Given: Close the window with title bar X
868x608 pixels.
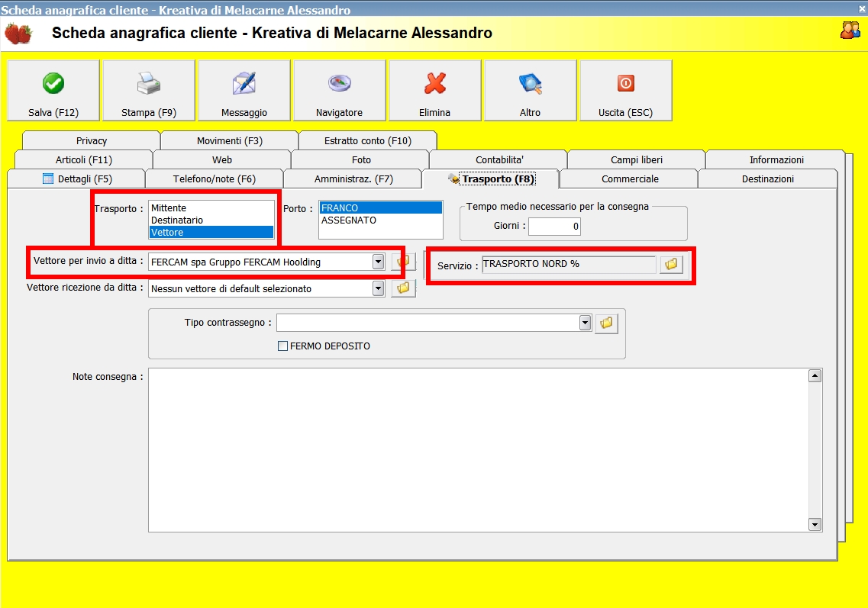Looking at the screenshot, I should (x=863, y=9).
